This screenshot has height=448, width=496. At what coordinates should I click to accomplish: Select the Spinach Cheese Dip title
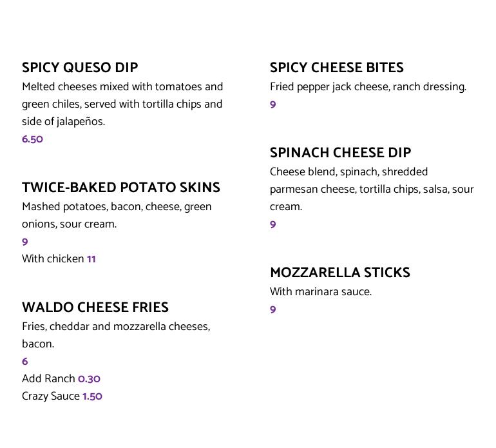[340, 153]
